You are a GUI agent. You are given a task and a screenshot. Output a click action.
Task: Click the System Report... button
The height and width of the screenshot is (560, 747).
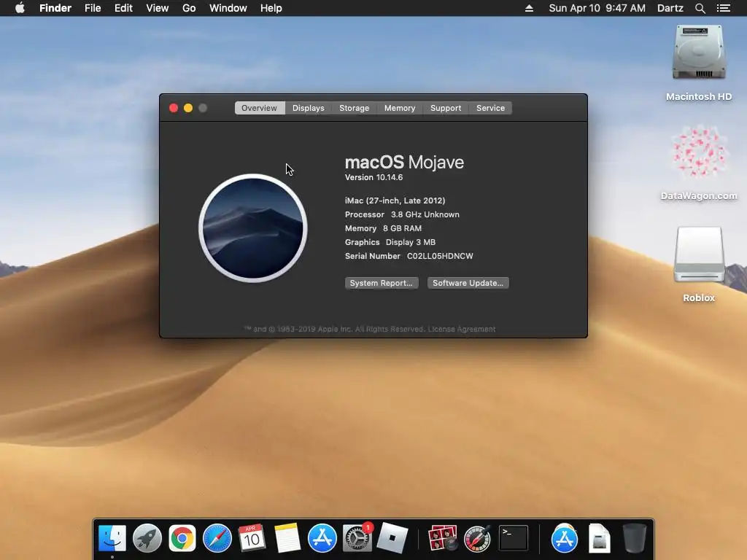pyautogui.click(x=382, y=283)
